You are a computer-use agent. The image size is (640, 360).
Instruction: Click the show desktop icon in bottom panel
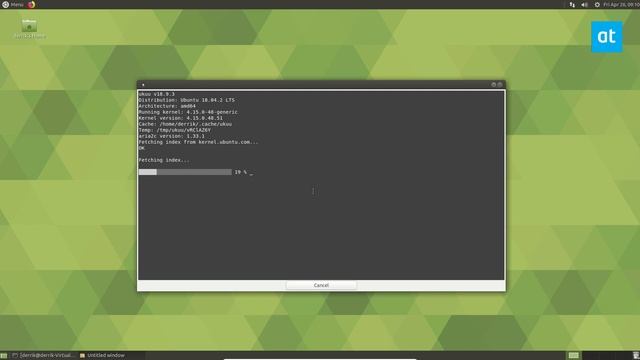point(4,356)
